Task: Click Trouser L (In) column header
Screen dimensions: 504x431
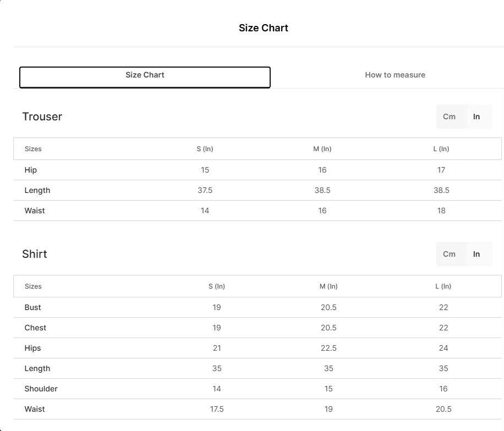Action: (x=441, y=148)
